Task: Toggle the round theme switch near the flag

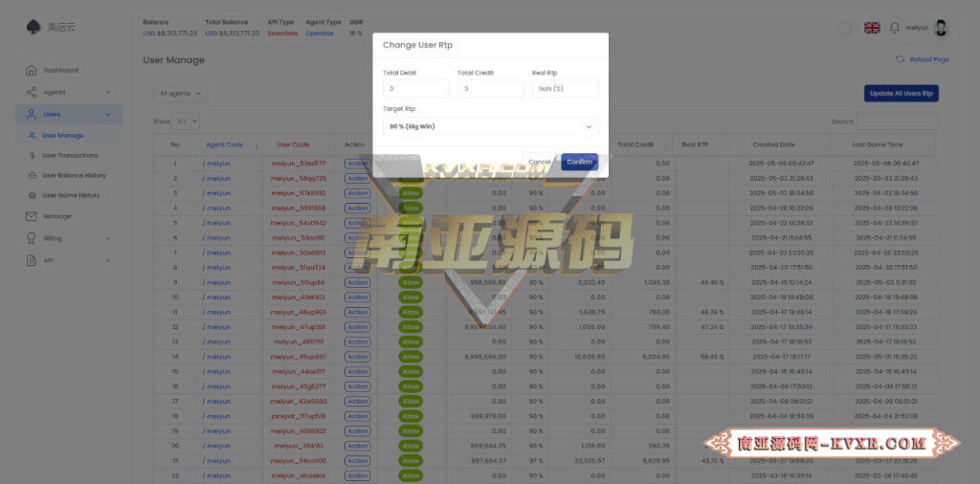Action: pos(844,28)
